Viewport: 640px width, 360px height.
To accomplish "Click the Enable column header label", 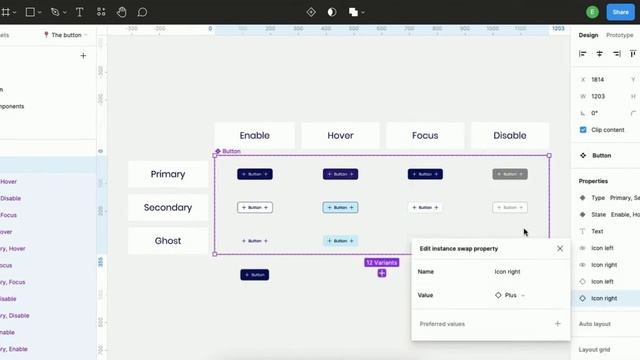I will tap(255, 136).
